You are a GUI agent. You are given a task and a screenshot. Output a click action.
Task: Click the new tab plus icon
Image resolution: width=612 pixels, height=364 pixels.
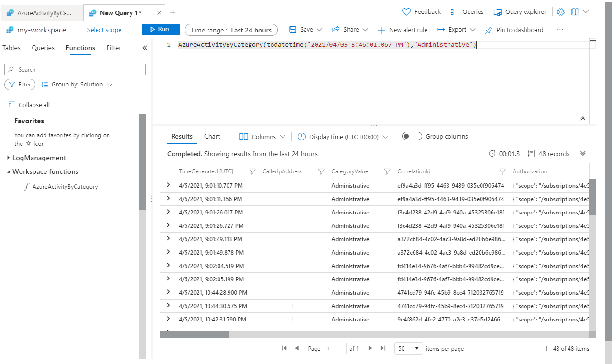click(173, 12)
